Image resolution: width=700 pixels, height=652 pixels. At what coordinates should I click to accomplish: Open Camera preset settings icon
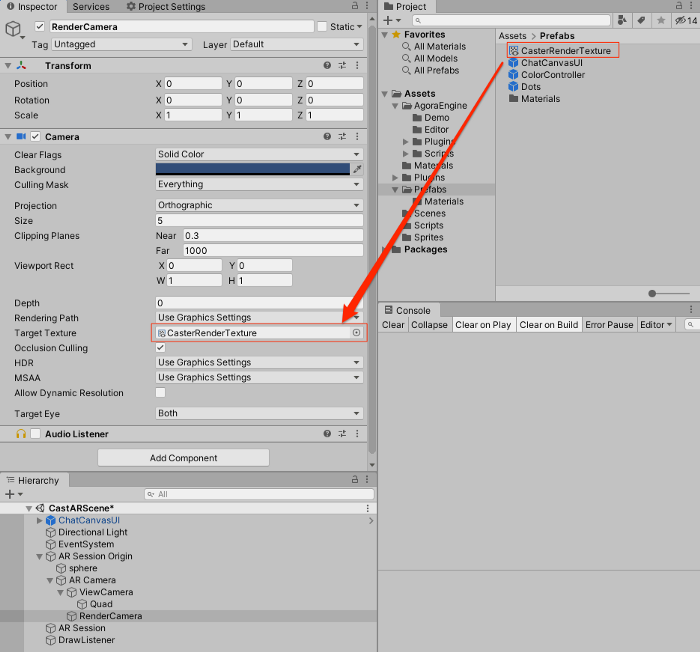click(342, 137)
